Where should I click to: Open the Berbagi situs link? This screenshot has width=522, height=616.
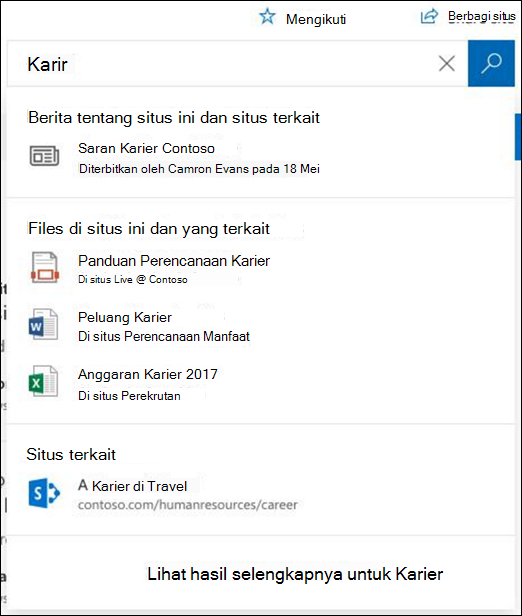482,16
